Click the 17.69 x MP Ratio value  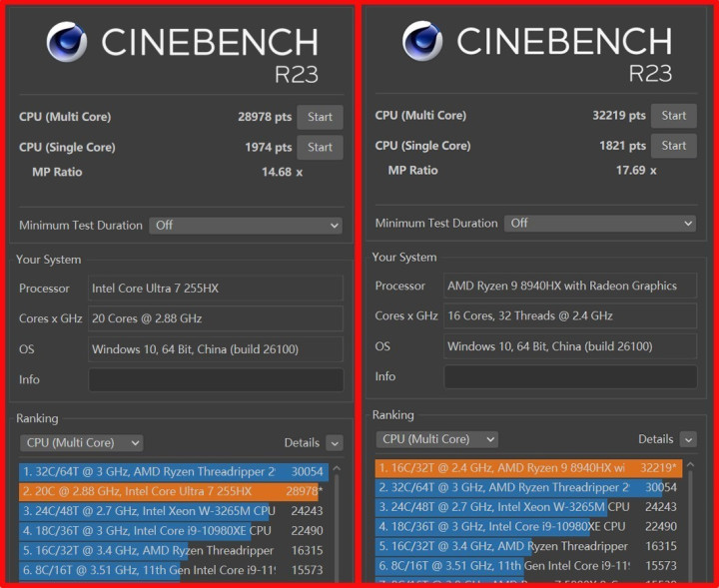(x=636, y=171)
